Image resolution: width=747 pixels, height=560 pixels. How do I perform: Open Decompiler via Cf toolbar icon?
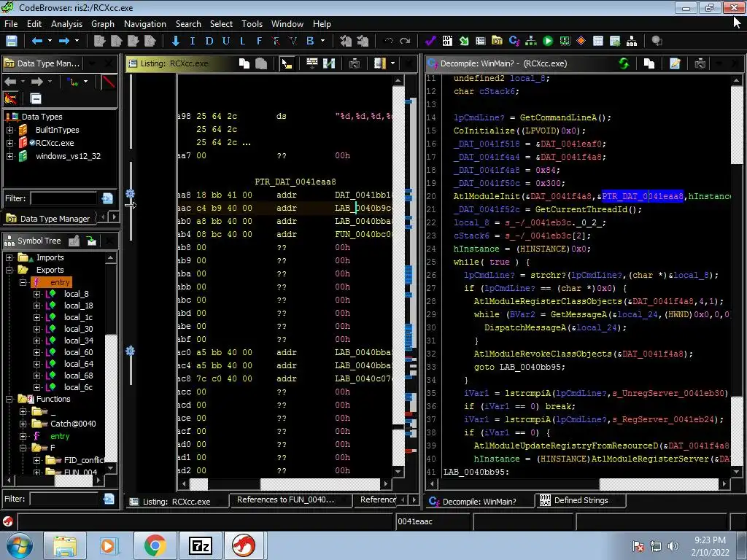click(x=514, y=41)
